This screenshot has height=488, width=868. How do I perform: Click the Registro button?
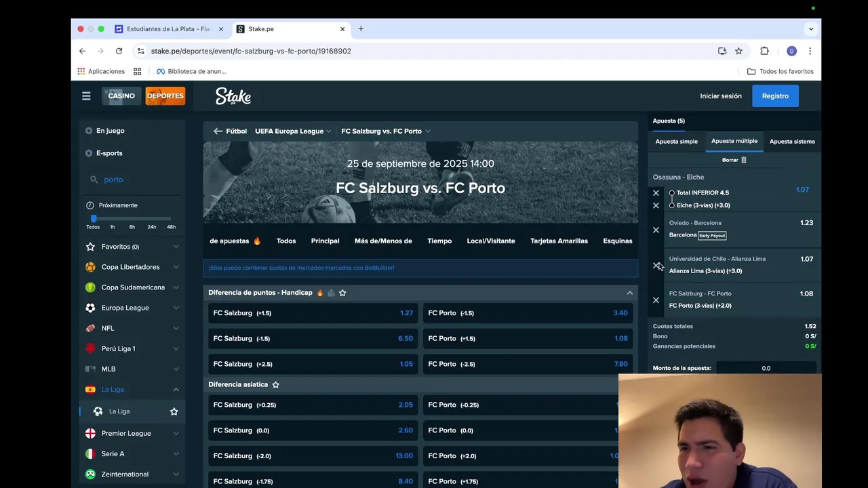pyautogui.click(x=775, y=96)
